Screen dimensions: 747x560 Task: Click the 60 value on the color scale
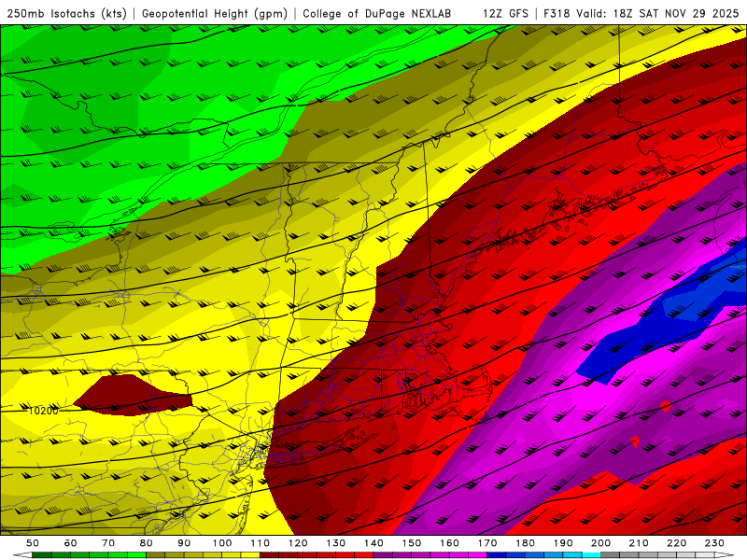pyautogui.click(x=71, y=543)
